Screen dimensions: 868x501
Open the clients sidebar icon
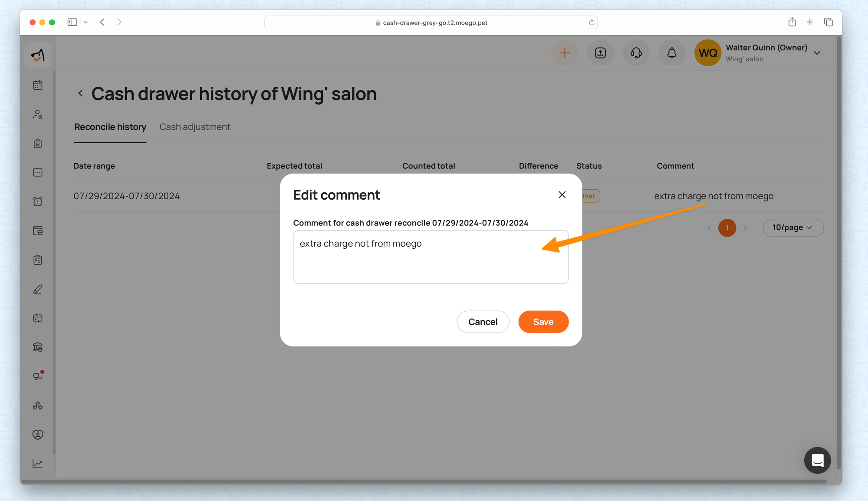coord(38,114)
